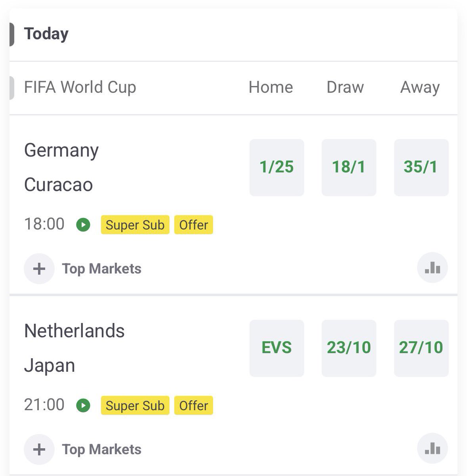467x476 pixels.
Task: View stats chart icon for Netherlands match
Action: [433, 449]
